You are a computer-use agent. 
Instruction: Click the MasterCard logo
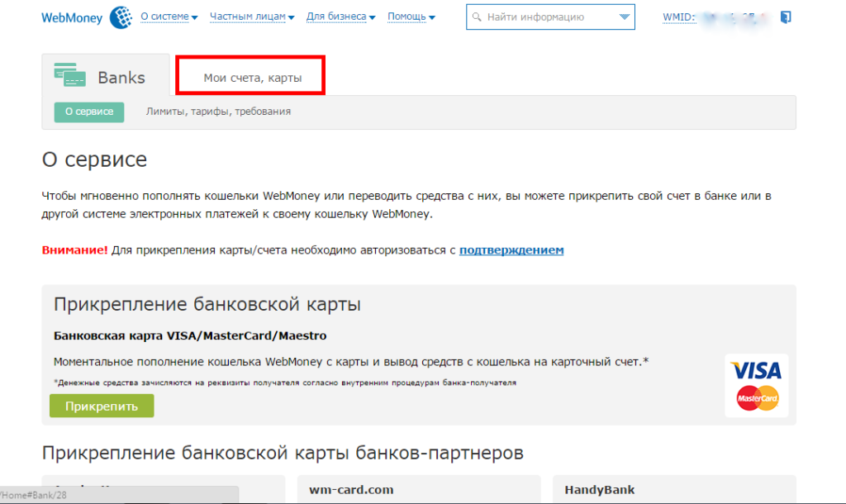coord(757,397)
